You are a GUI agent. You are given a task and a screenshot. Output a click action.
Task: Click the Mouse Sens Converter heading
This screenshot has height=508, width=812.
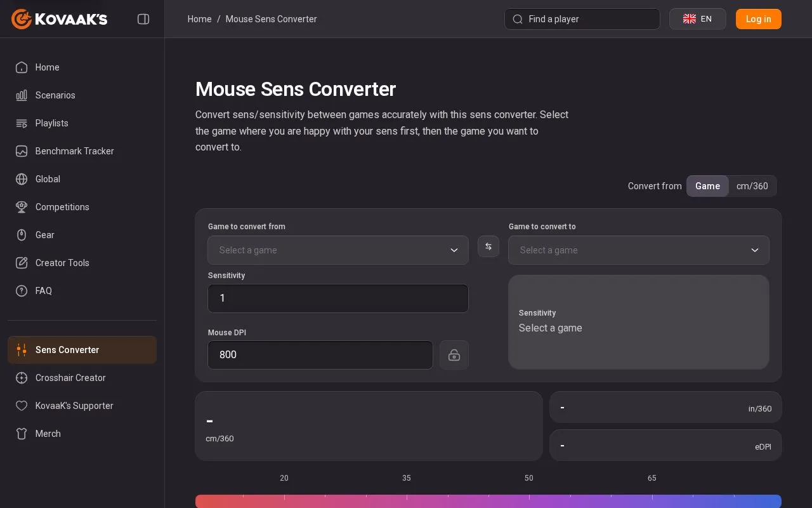click(296, 90)
